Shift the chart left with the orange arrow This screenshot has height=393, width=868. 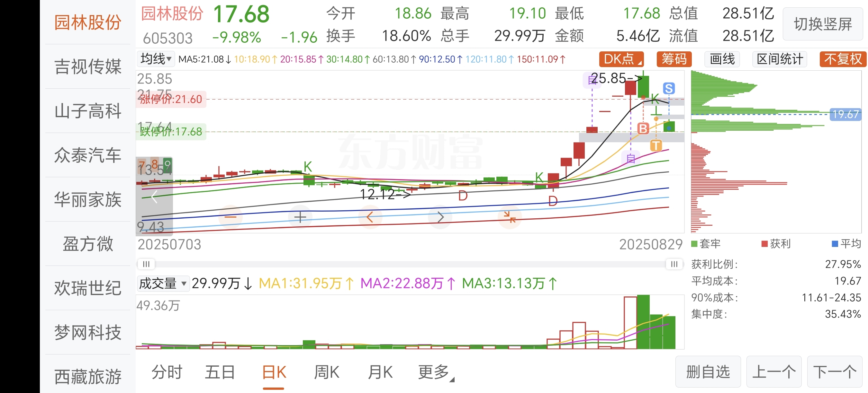[370, 217]
